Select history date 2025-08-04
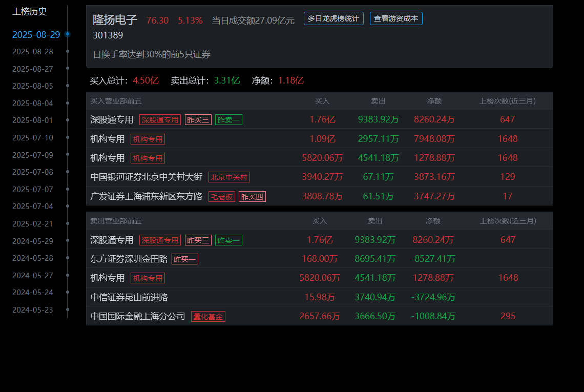The height and width of the screenshot is (392, 584). tap(33, 103)
